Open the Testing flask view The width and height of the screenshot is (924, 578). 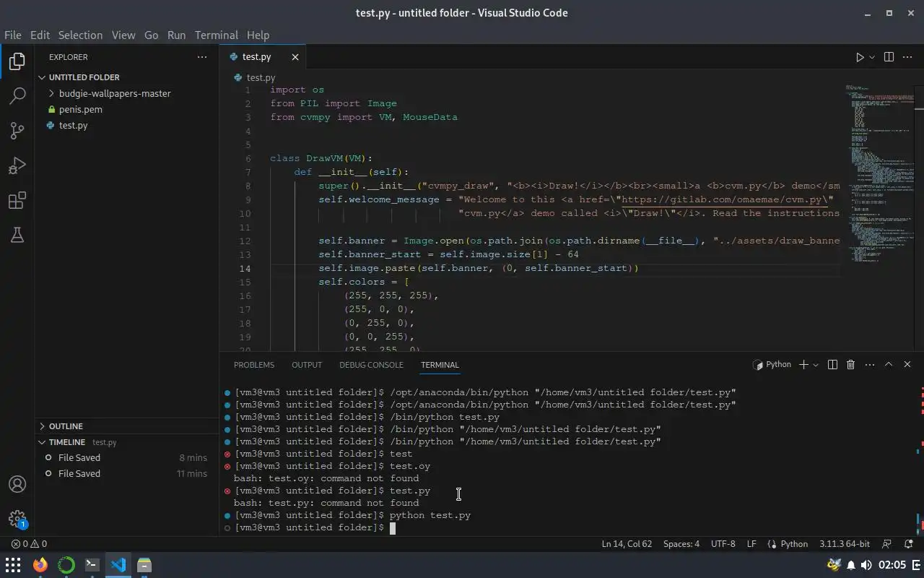click(17, 235)
